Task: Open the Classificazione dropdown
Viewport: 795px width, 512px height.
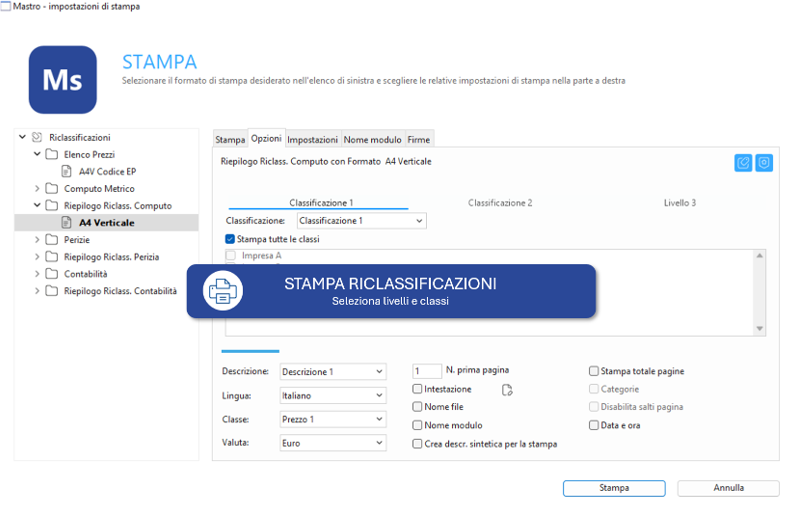Action: point(362,221)
